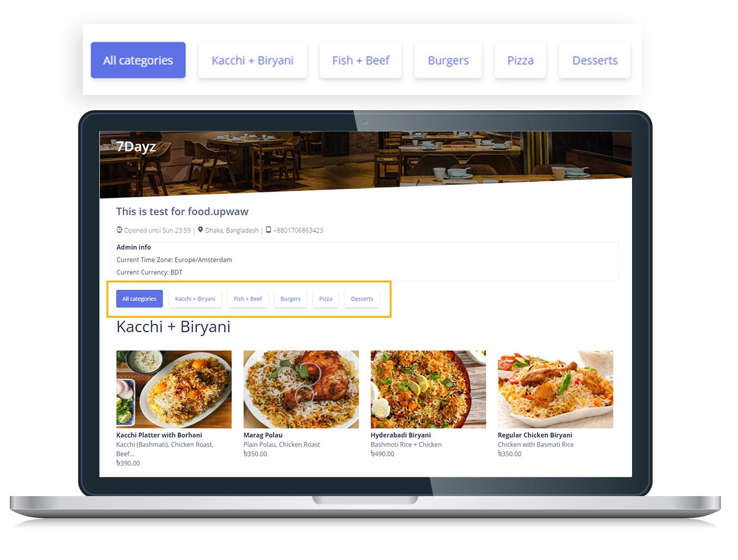Open the Marag Polau dish image
738x560 pixels.
(301, 389)
